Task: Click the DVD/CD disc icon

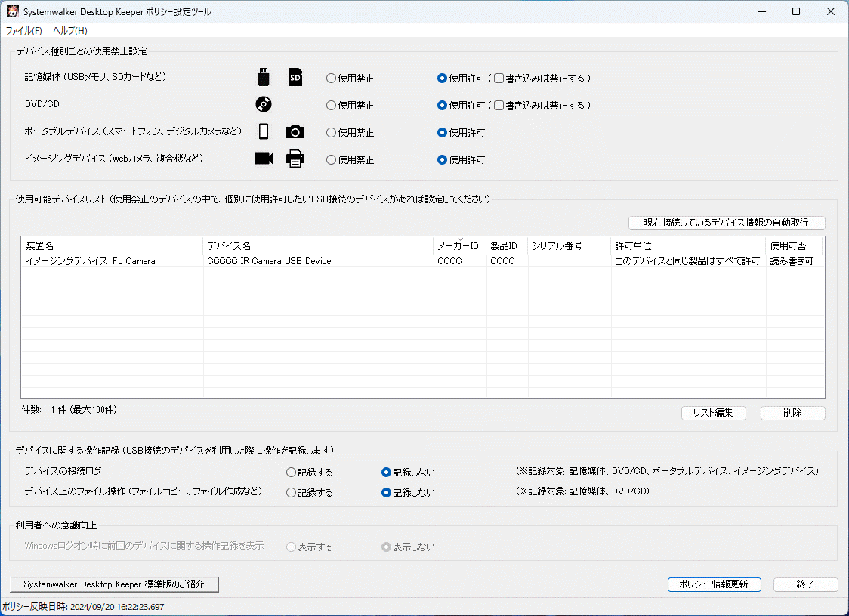Action: pos(264,104)
